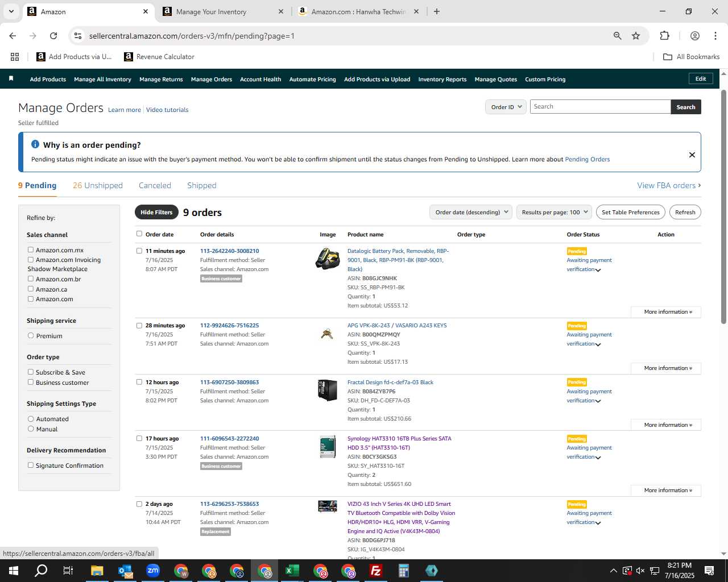This screenshot has height=582, width=728.
Task: Click the bookmark flag icon in seller nav bar
Action: (11, 78)
